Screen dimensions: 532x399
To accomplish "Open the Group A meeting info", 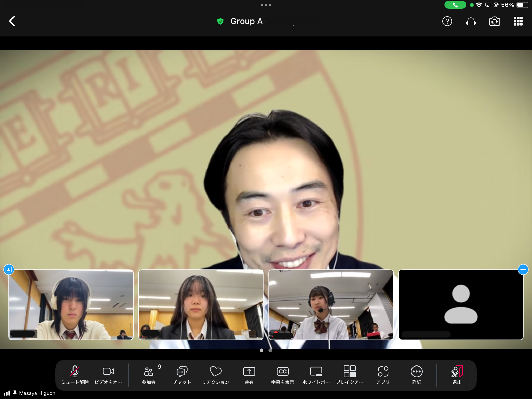I will (246, 21).
